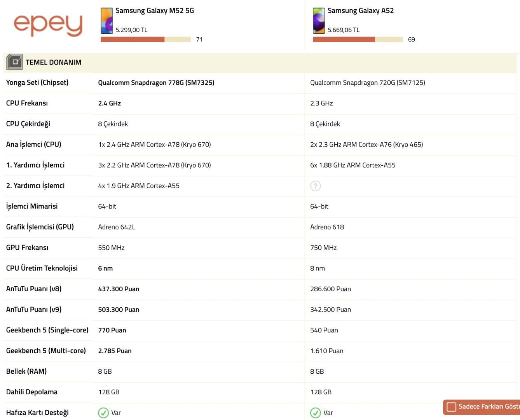520x420 pixels.
Task: Open the Samsung Galaxy M52 5G product link
Action: click(x=155, y=10)
